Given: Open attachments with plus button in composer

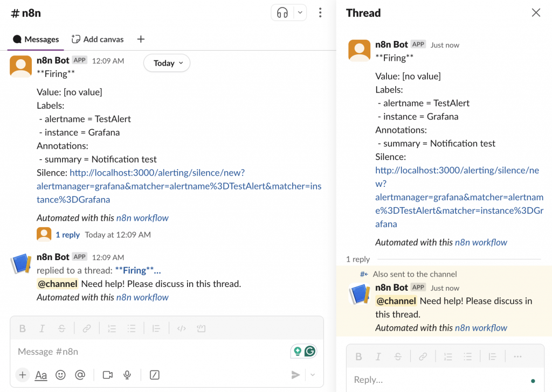Looking at the screenshot, I should (23, 375).
